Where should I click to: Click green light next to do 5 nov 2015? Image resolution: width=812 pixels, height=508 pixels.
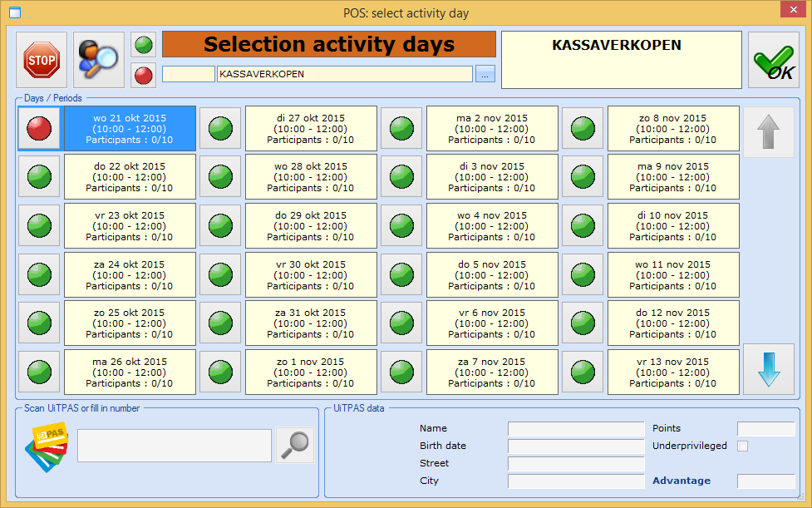pos(402,274)
